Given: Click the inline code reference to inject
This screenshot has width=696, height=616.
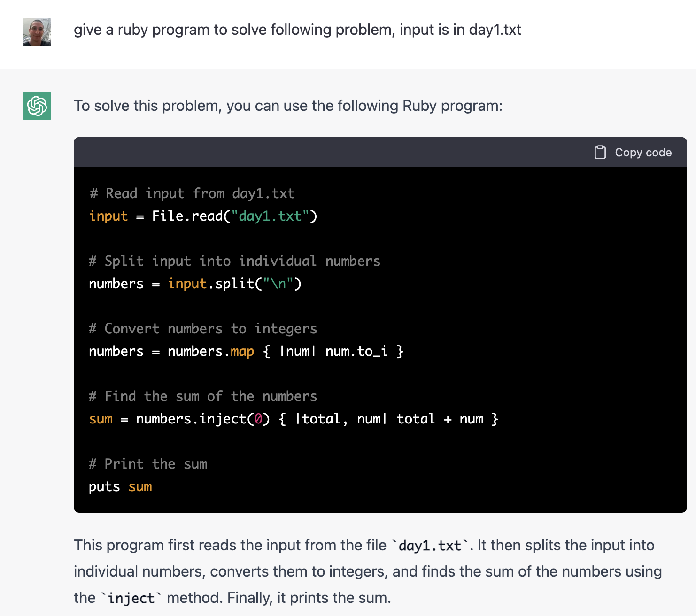Looking at the screenshot, I should [x=131, y=597].
